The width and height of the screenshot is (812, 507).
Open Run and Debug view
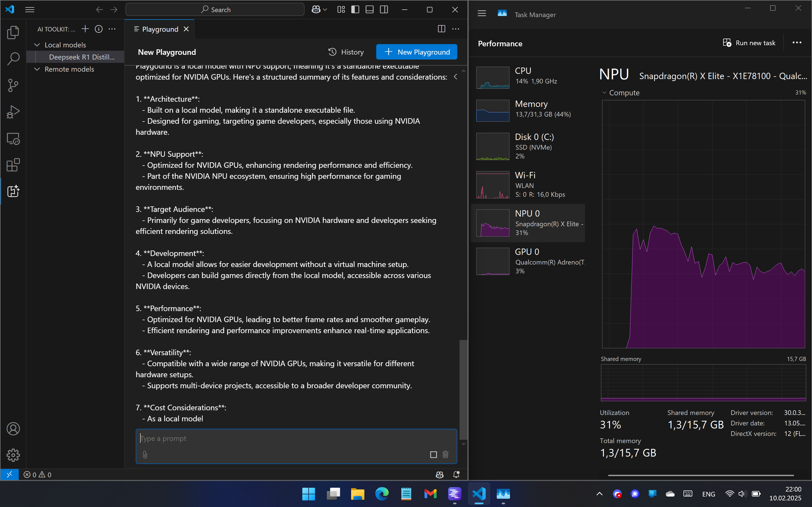pos(13,112)
